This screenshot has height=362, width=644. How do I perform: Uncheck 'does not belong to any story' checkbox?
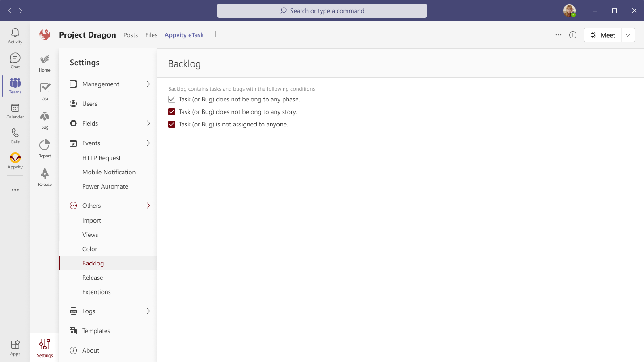[172, 112]
